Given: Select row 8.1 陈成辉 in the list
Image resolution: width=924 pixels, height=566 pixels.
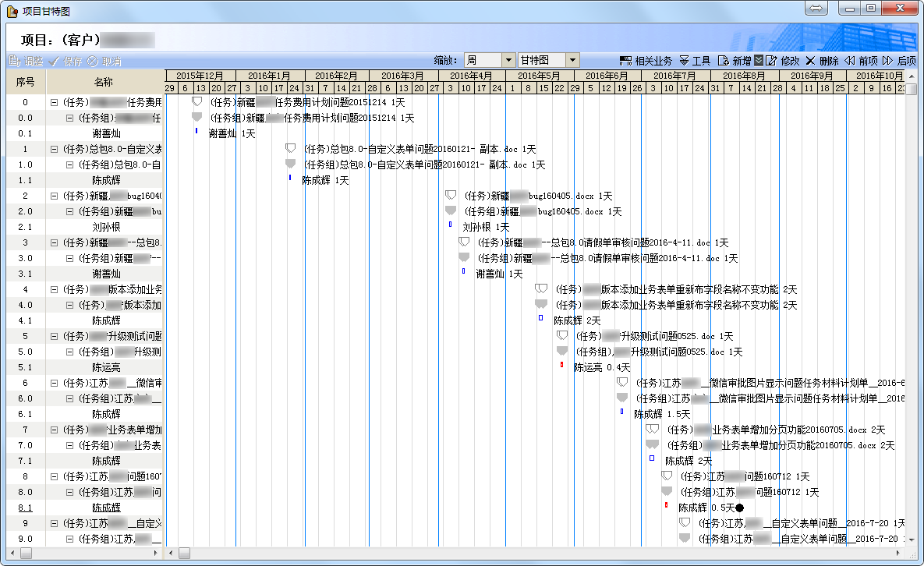Looking at the screenshot, I should [x=106, y=508].
